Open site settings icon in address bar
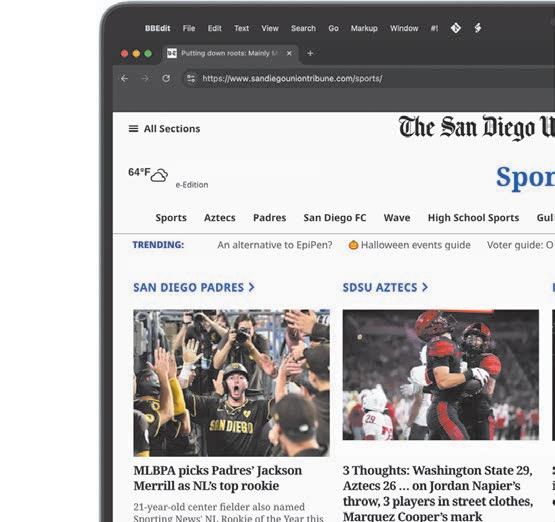The height and width of the screenshot is (522, 555). 191,78
